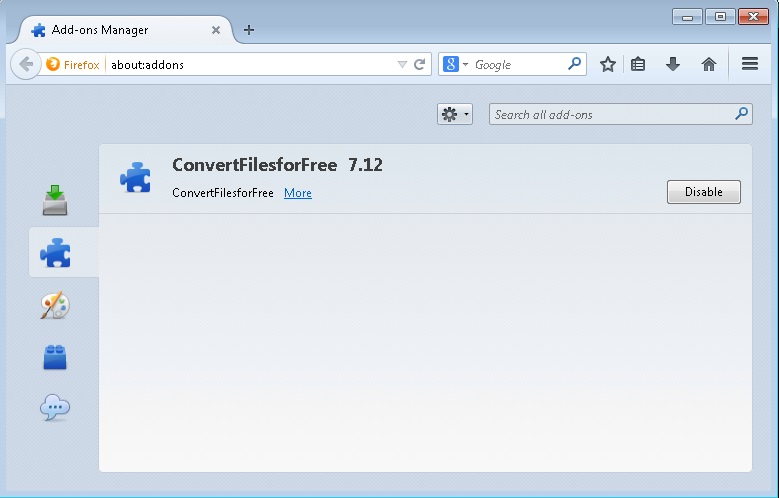Expand the URL history dropdown arrow
This screenshot has height=498, width=779.
(402, 64)
